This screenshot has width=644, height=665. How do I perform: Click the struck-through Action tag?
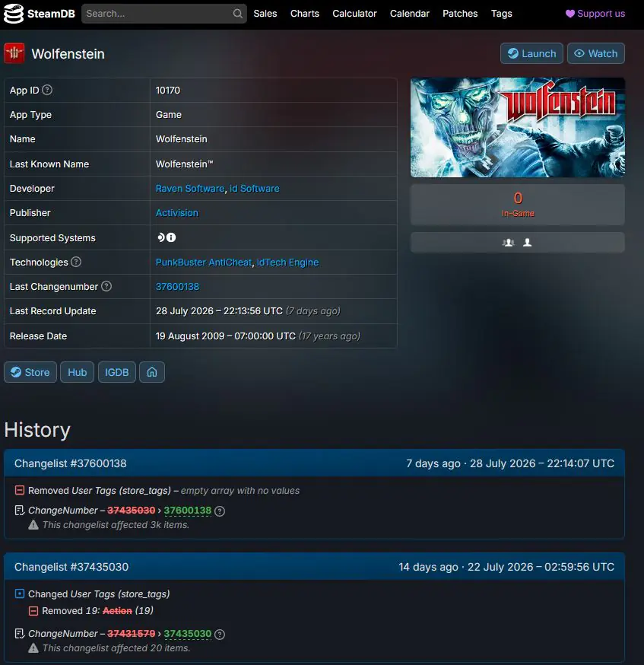117,611
